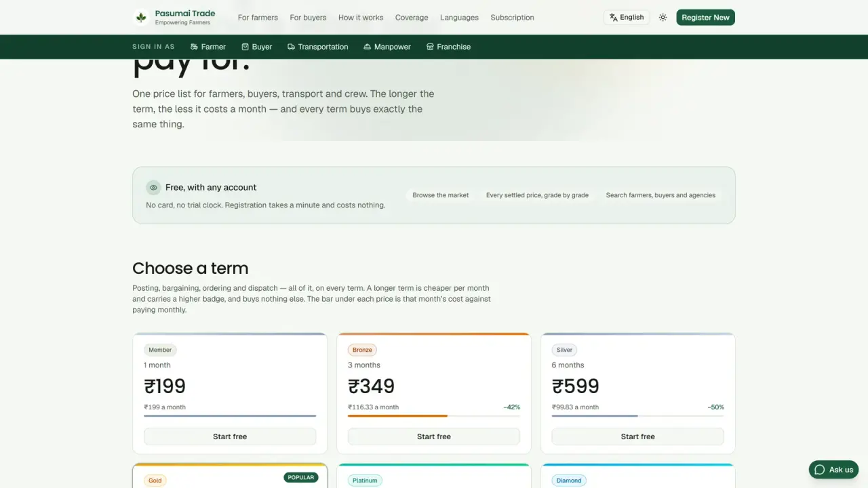This screenshot has width=868, height=488.
Task: Click the eye icon beside Free, with any account
Action: click(x=153, y=188)
